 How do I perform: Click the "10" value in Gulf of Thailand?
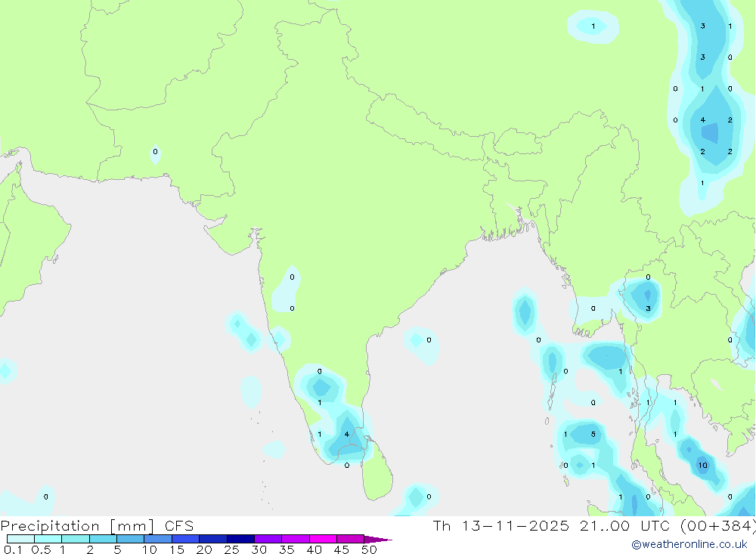702,466
